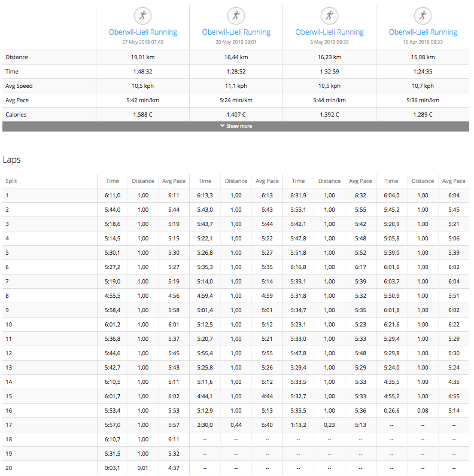Click lap time 0:26,6 in split 16

tap(391, 410)
